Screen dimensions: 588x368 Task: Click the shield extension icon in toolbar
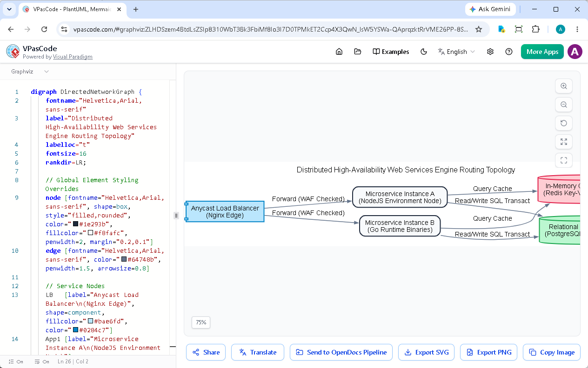point(501,29)
